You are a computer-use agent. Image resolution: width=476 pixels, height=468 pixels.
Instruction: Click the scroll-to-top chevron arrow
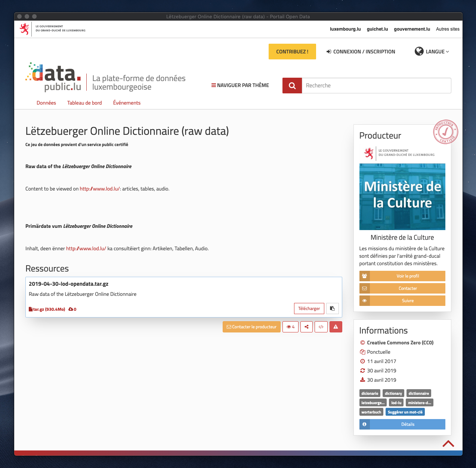(448, 444)
